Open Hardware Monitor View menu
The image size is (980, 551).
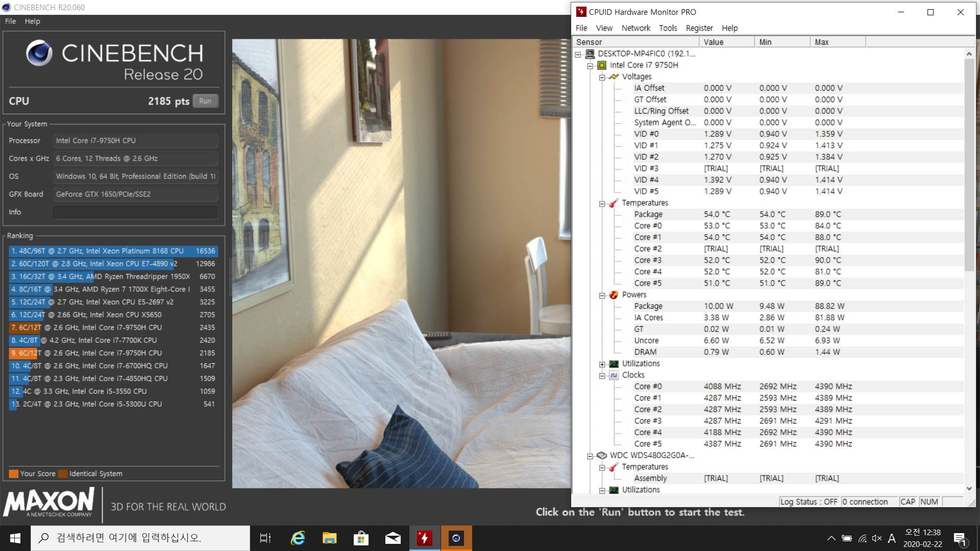(x=604, y=28)
